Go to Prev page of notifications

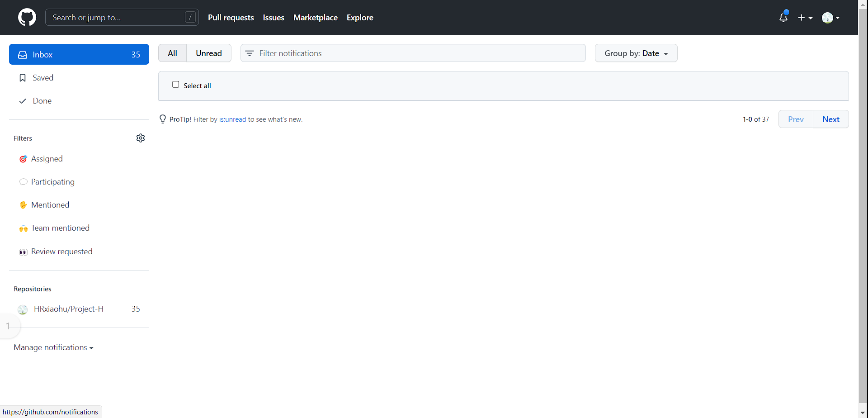[796, 119]
